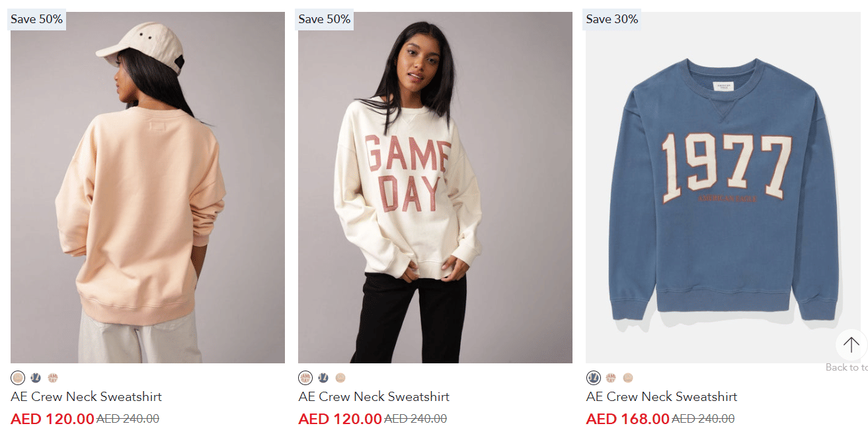Select peach swatch under the peach sweatshirt
868x434 pixels.
[18, 378]
